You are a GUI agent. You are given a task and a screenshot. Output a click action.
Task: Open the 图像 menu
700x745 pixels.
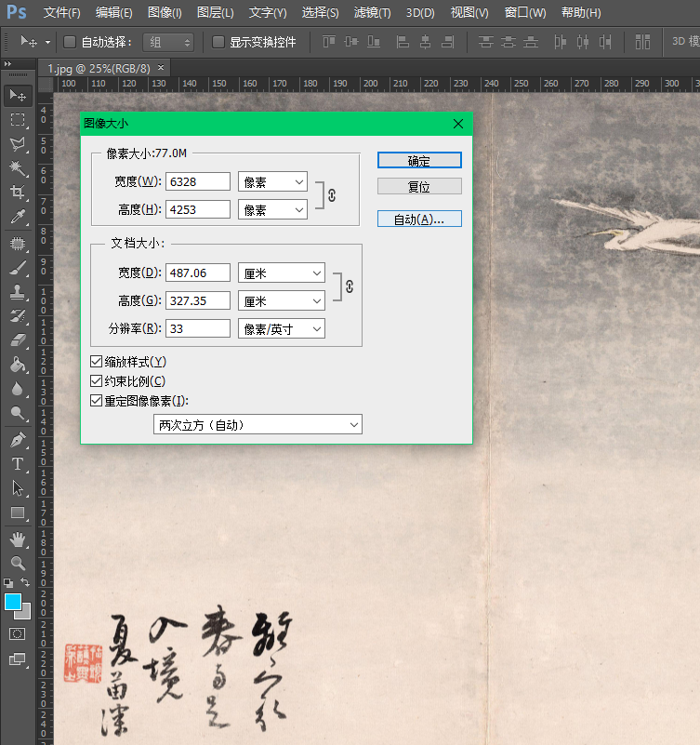click(x=165, y=13)
